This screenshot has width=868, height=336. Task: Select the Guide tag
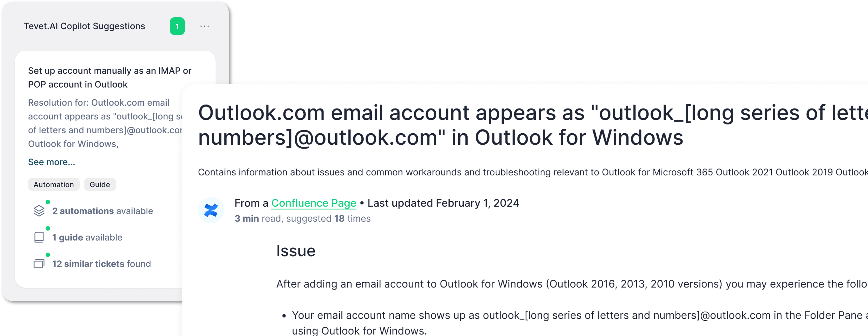click(100, 185)
